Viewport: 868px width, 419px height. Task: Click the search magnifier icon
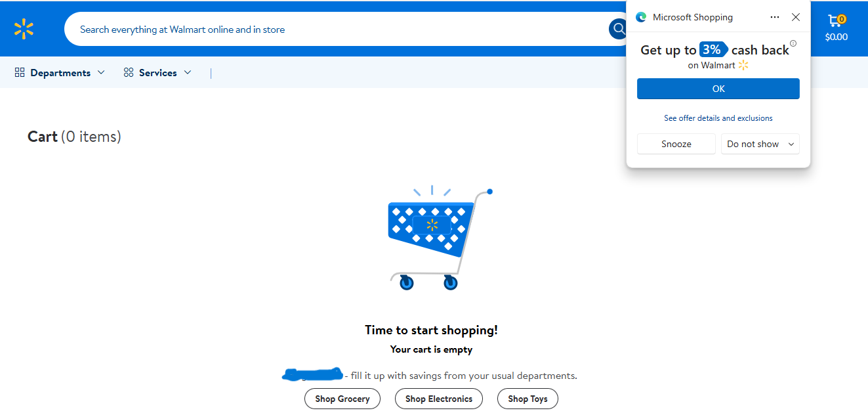pyautogui.click(x=619, y=29)
